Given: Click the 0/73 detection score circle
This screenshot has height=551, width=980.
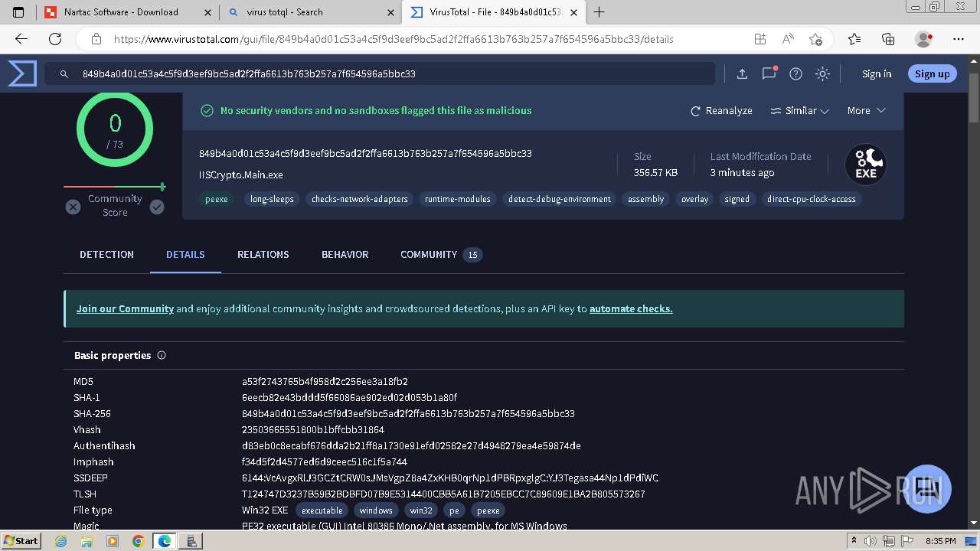Looking at the screenshot, I should (115, 129).
